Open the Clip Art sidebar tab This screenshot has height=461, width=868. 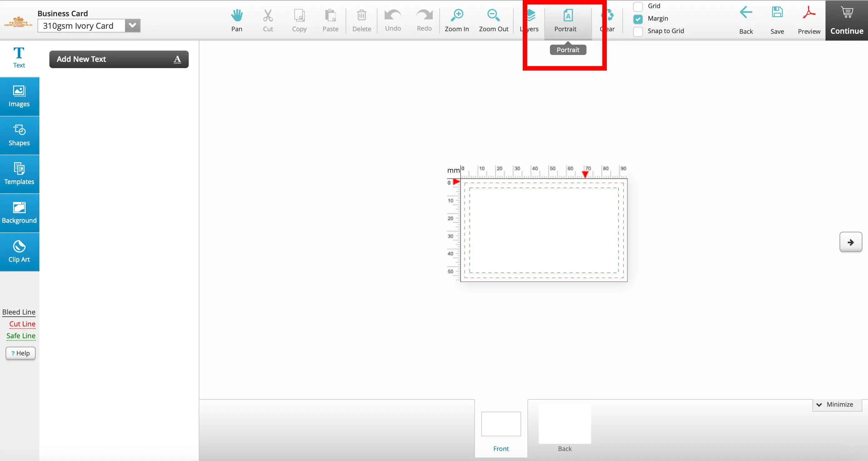pyautogui.click(x=19, y=251)
